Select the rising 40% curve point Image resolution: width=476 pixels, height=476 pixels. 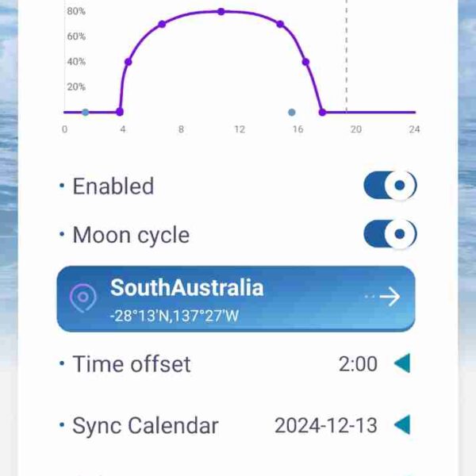click(x=128, y=62)
